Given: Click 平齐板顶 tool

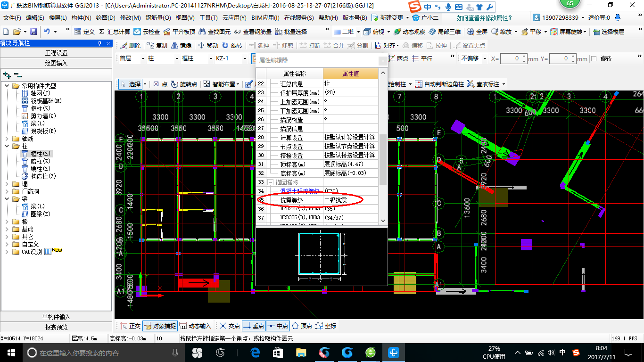Looking at the screenshot, I should [179, 32].
